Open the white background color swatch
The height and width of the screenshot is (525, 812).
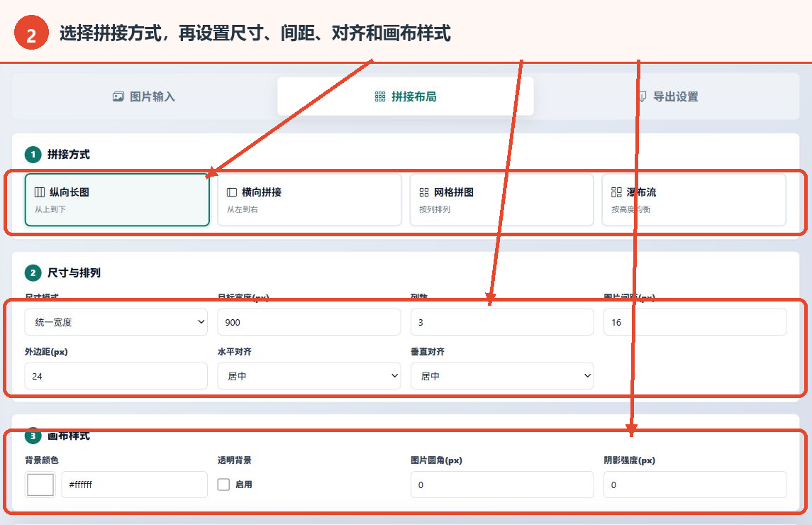[40, 485]
